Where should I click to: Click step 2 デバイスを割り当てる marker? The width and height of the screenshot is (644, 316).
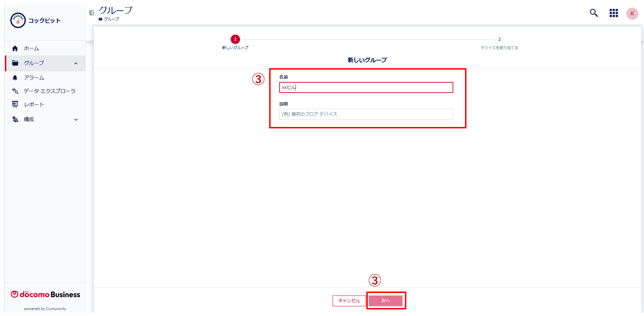[x=499, y=39]
